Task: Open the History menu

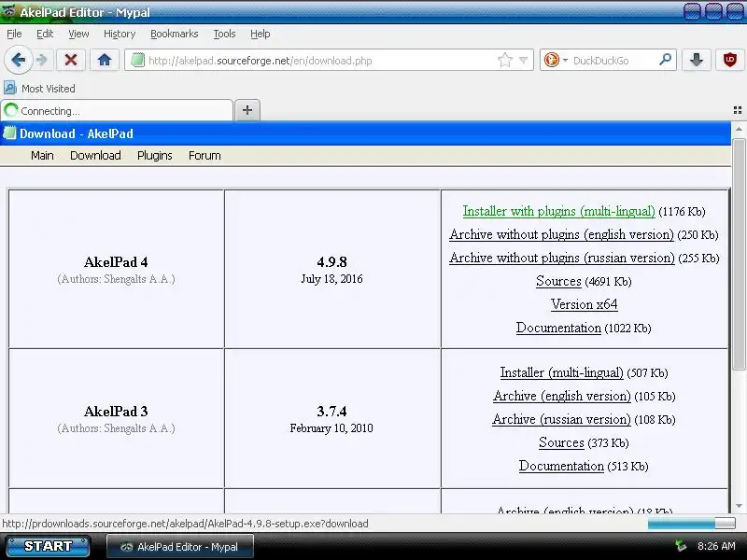Action: tap(120, 34)
